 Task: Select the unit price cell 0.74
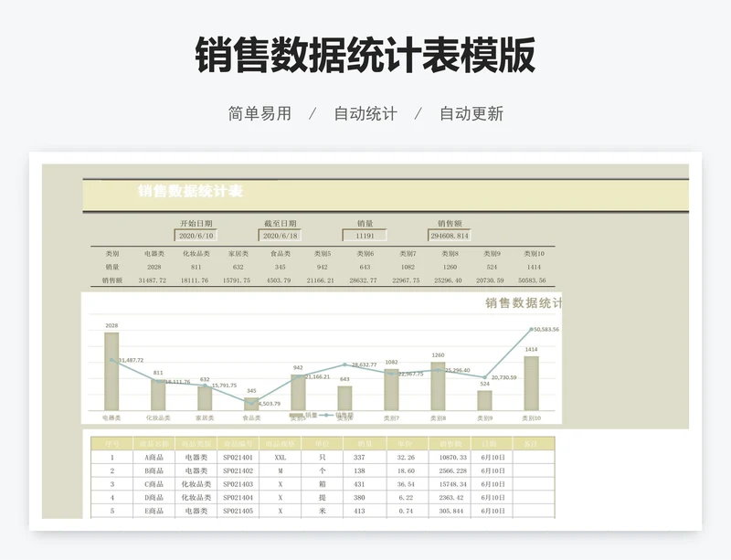coord(406,511)
